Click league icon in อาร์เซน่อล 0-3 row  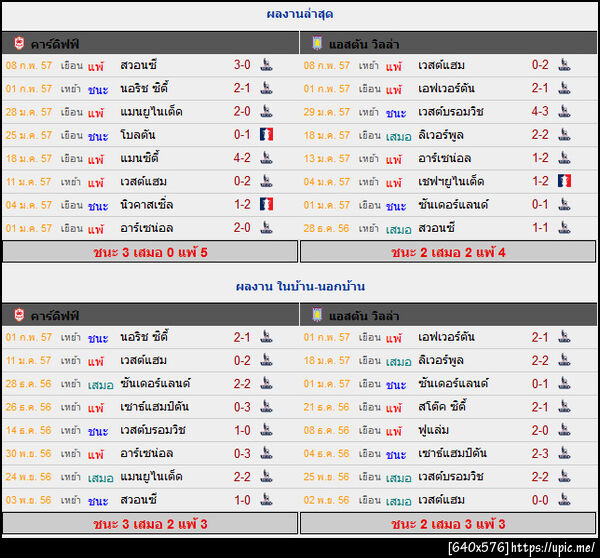(x=266, y=453)
